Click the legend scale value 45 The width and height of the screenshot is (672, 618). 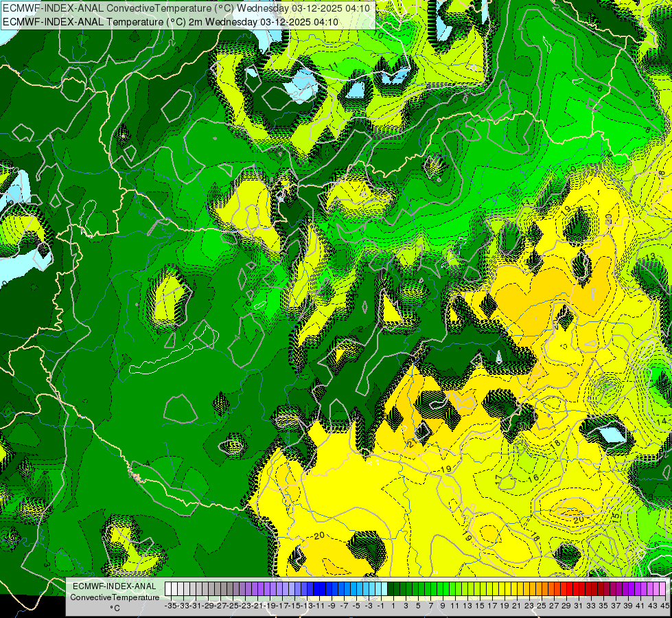664,606
